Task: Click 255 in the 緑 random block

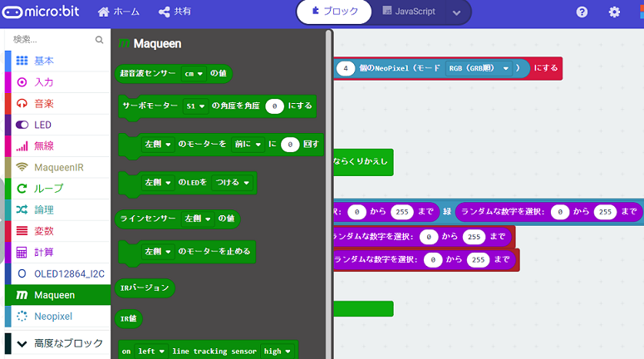Action: pyautogui.click(x=605, y=212)
